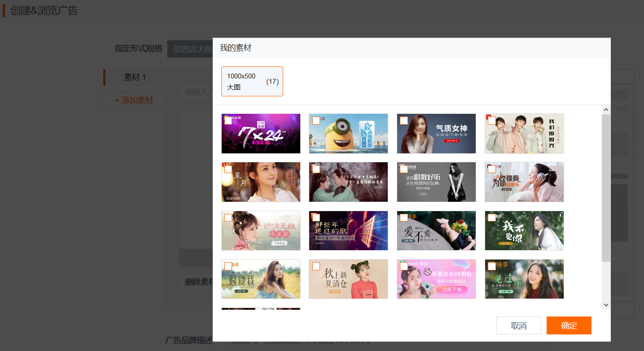The image size is (644, 351).
Task: Choose the 唱歌好听 grayscale banner thumbnail
Action: tap(436, 182)
